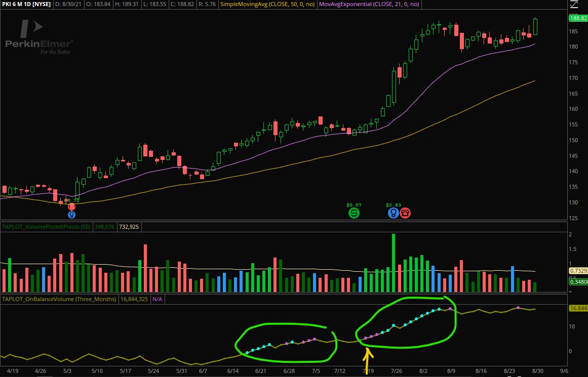Viewport: 588px width, 377px height.
Task: Click the red conference call phone icon near 7/26
Action: (x=405, y=213)
